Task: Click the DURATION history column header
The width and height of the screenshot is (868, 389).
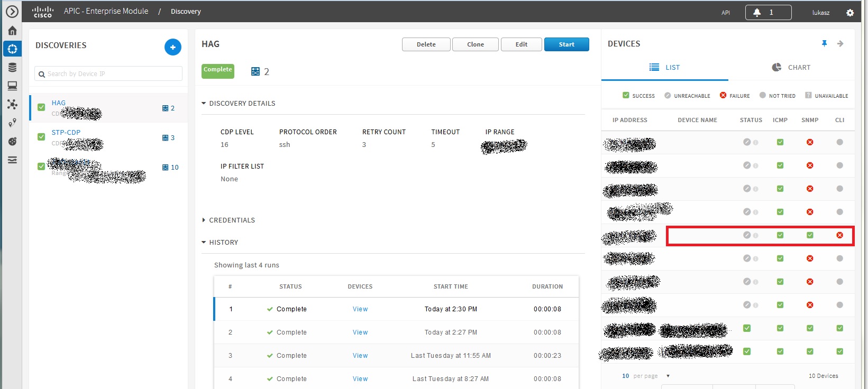Action: [x=547, y=286]
